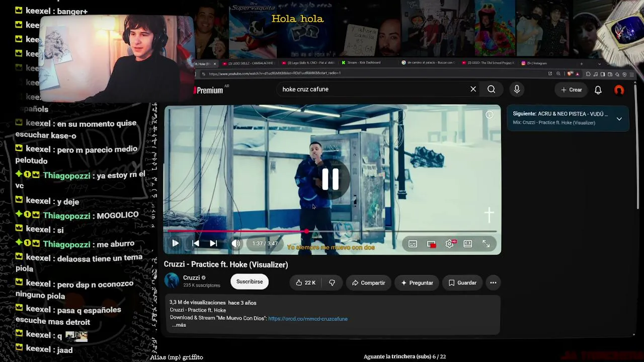Image resolution: width=644 pixels, height=362 pixels.
Task: Open the Cruzzi channel avatar
Action: [x=172, y=281]
